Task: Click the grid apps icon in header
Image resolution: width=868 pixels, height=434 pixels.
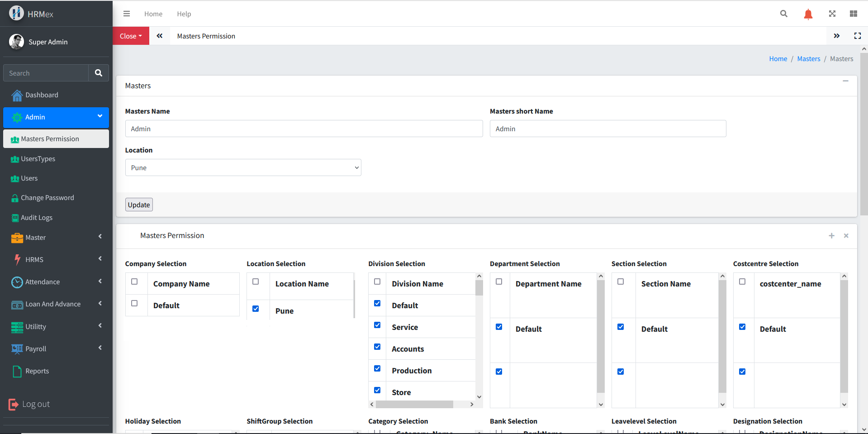Action: coord(853,14)
